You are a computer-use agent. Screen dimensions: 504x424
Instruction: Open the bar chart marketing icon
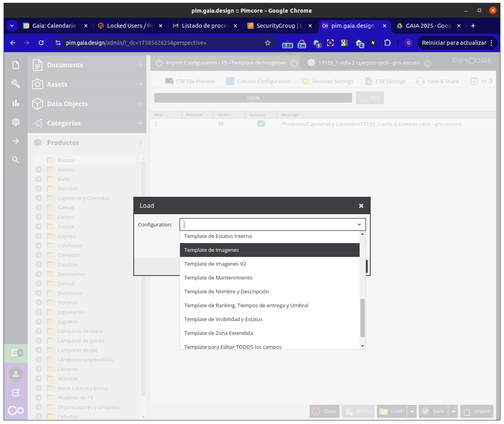point(16,103)
